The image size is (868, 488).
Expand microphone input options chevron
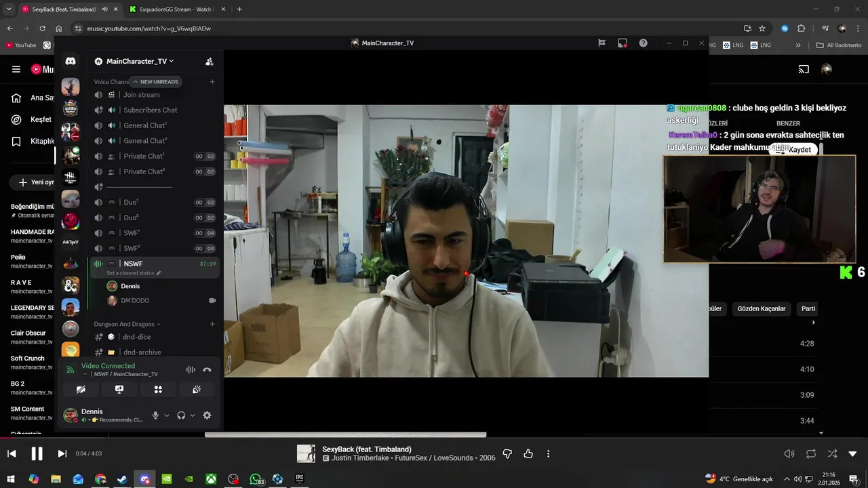[x=167, y=415]
